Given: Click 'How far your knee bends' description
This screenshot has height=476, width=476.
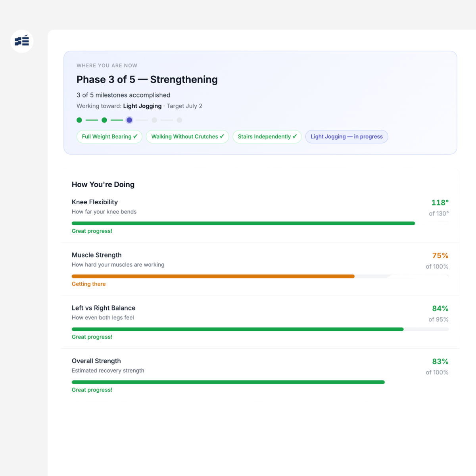Looking at the screenshot, I should (x=104, y=212).
